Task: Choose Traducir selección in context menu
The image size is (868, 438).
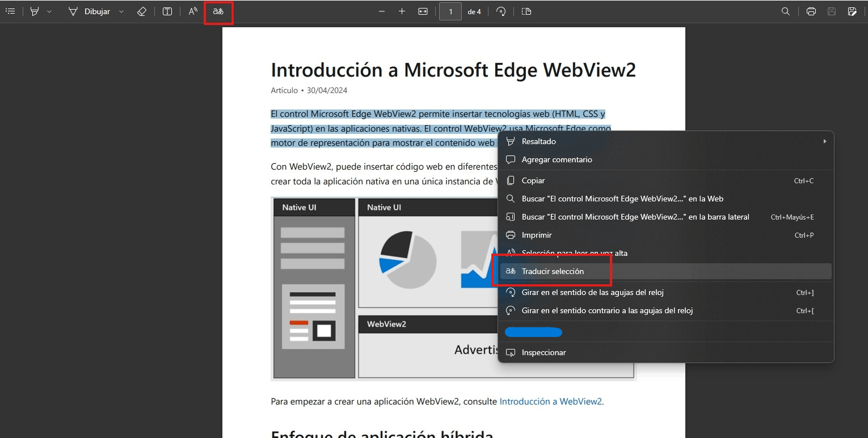Action: click(x=666, y=271)
